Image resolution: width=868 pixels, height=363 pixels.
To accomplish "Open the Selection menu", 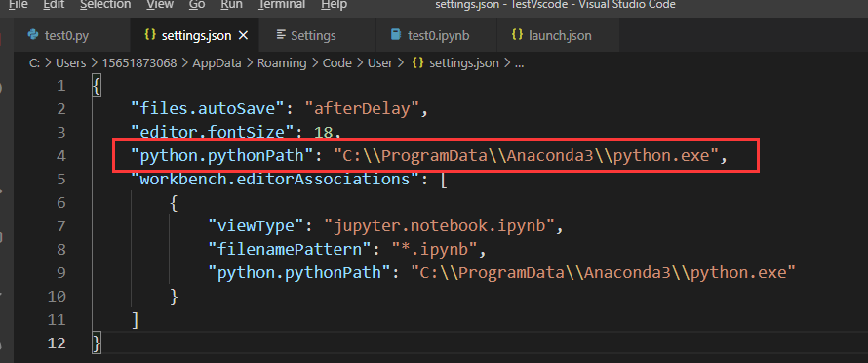I will coord(105,5).
